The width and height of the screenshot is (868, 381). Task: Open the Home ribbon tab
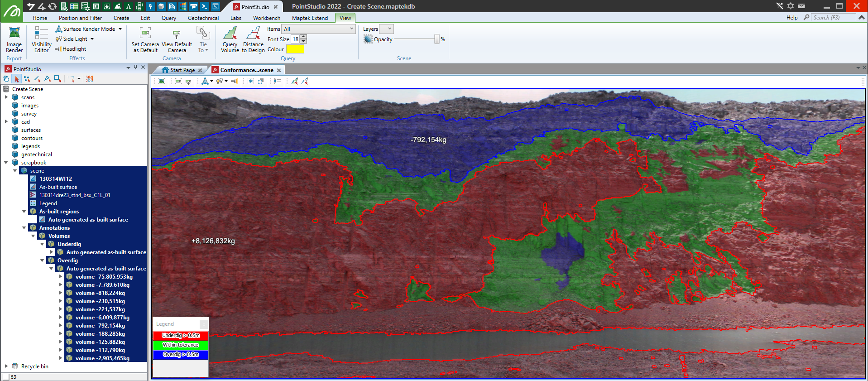pyautogui.click(x=40, y=18)
